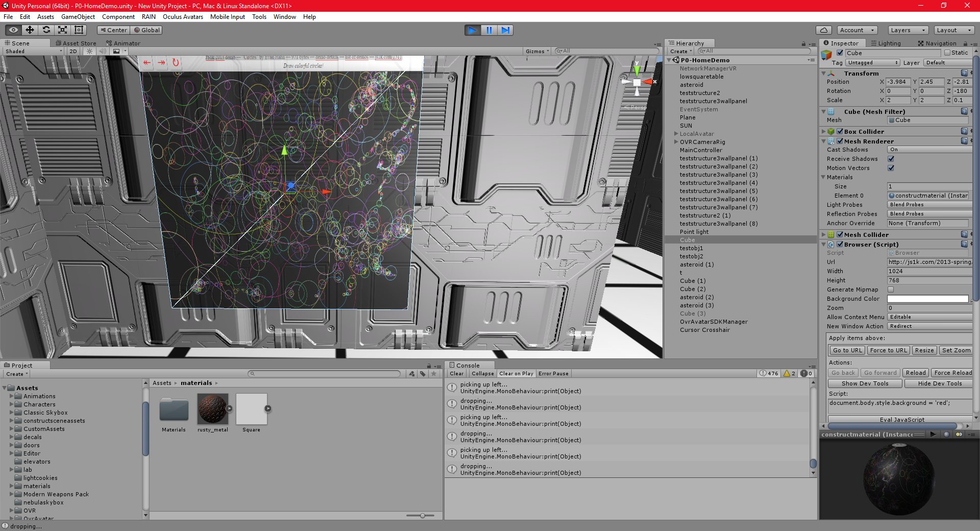Select the Scale tool in toolbar

62,30
